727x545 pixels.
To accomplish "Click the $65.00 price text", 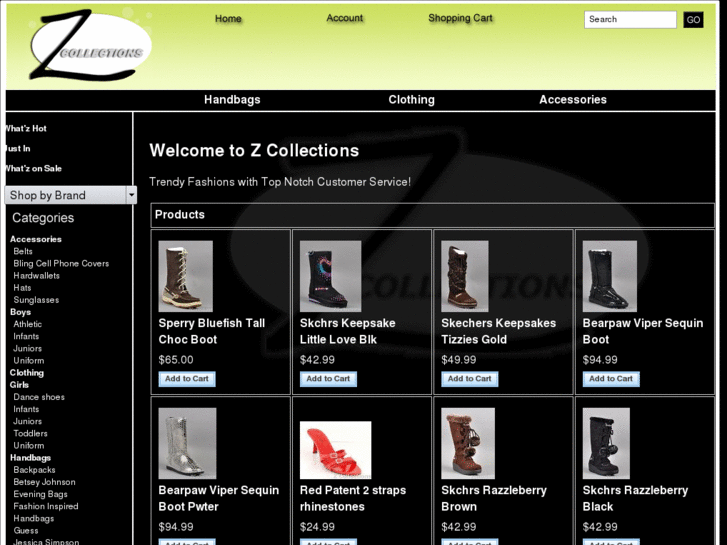I will click(176, 360).
